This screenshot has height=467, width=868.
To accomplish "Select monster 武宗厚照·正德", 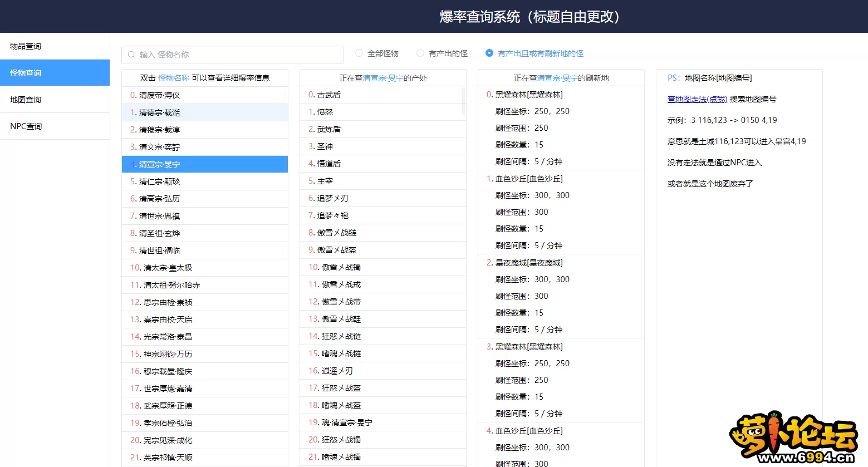I will pos(205,406).
